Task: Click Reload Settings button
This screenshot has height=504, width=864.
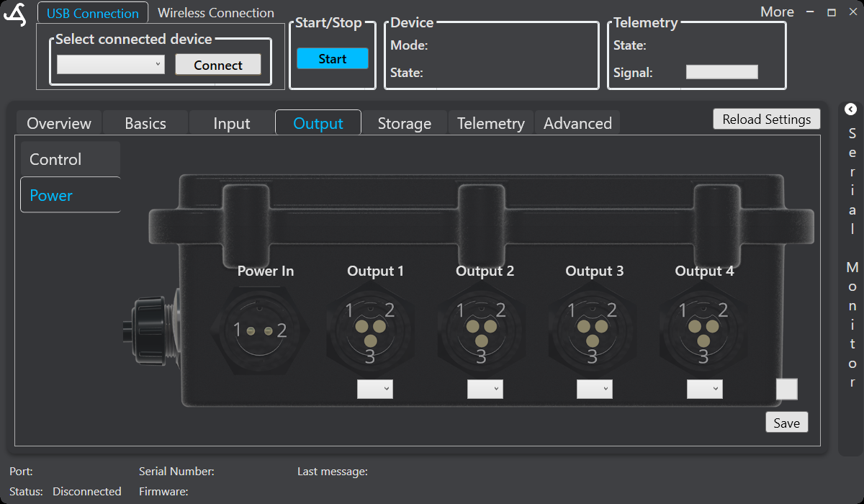Action: [767, 119]
